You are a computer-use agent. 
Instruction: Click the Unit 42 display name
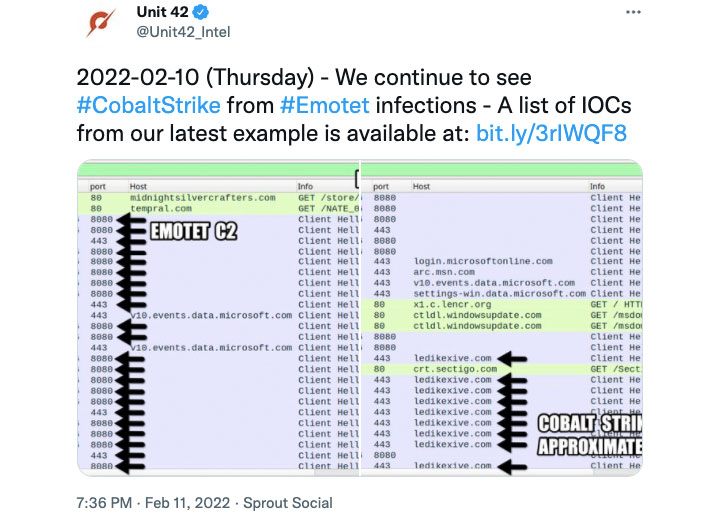tap(162, 13)
